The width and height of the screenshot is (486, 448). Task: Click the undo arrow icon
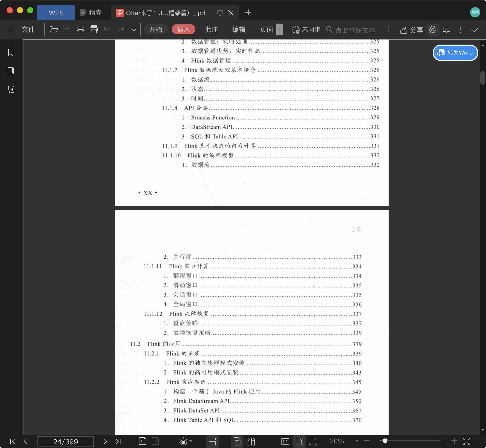tap(107, 29)
